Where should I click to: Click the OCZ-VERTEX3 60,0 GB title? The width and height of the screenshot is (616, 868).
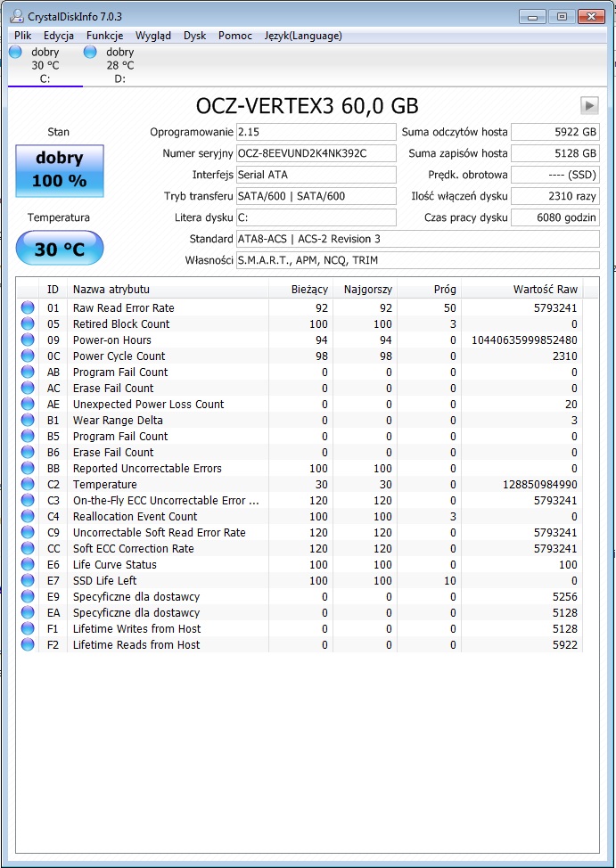[307, 105]
